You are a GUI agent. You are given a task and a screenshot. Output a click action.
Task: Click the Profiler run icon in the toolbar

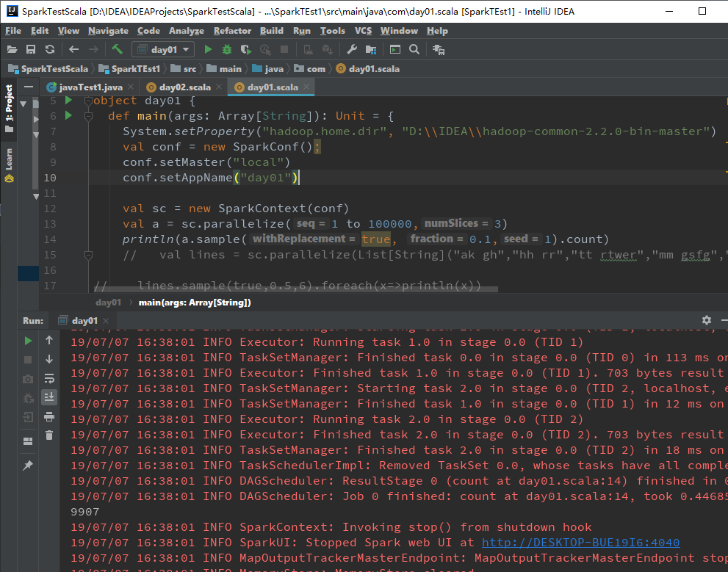point(265,50)
